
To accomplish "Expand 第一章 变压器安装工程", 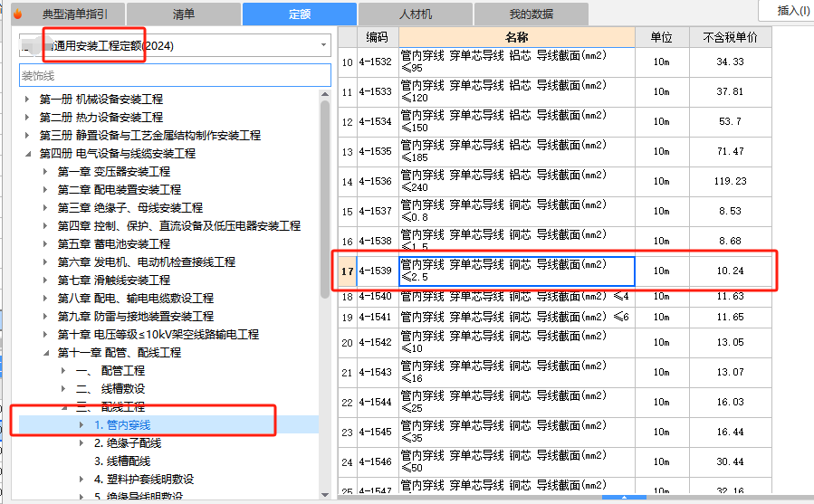I will pos(45,171).
